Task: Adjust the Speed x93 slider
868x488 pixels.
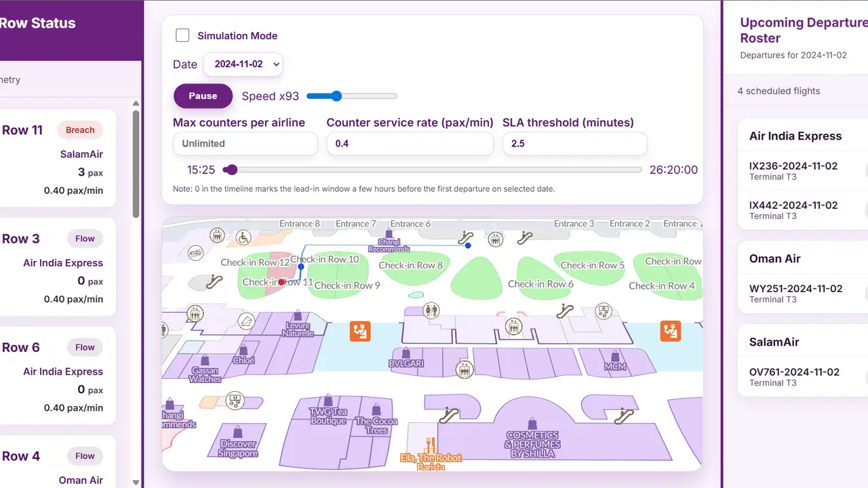Action: point(351,96)
